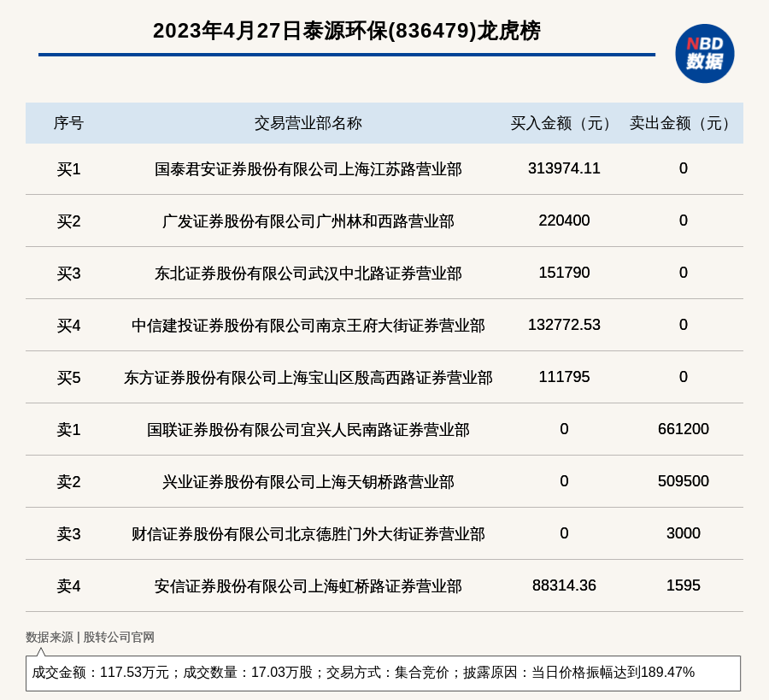Select row label 买2

pyautogui.click(x=68, y=221)
